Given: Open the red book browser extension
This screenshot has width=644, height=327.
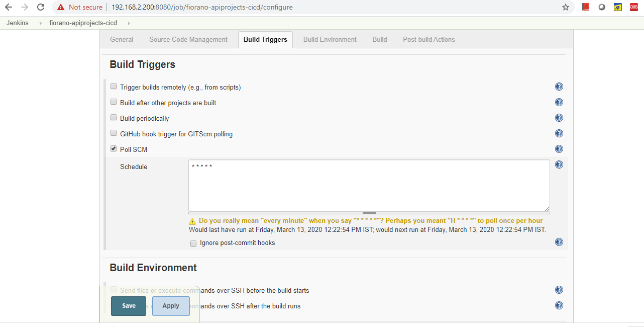Looking at the screenshot, I should pos(585,7).
